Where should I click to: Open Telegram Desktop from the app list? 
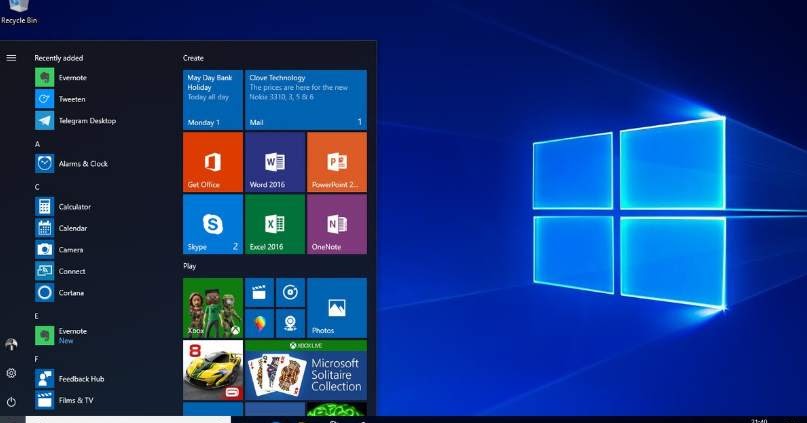click(76, 121)
